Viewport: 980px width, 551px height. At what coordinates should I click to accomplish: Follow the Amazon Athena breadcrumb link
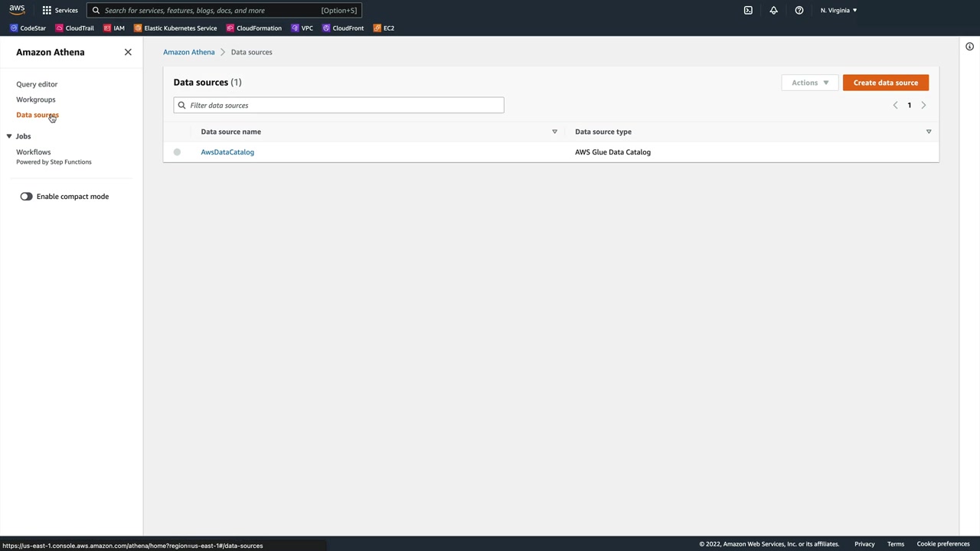pos(189,52)
